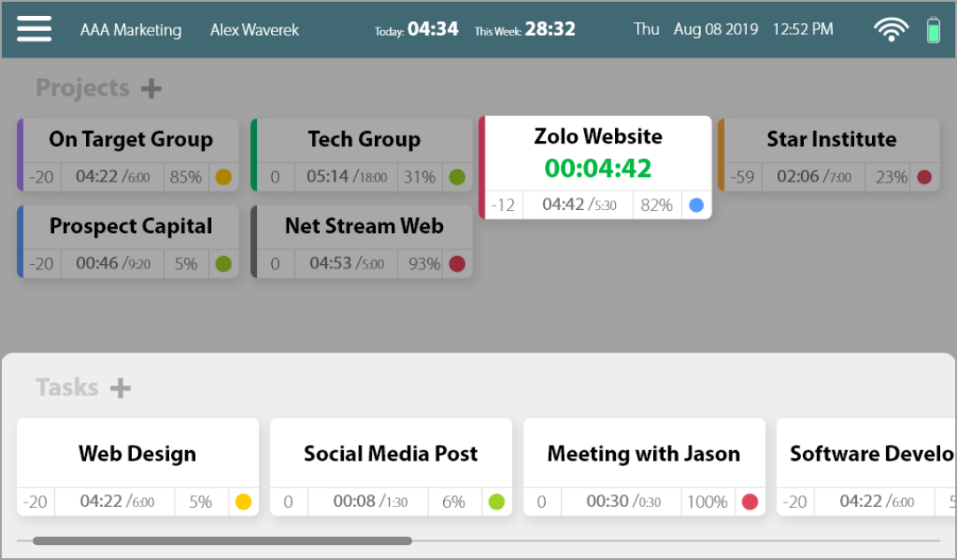This screenshot has width=957, height=560.
Task: Click the Alex Waverek user name
Action: pyautogui.click(x=254, y=30)
